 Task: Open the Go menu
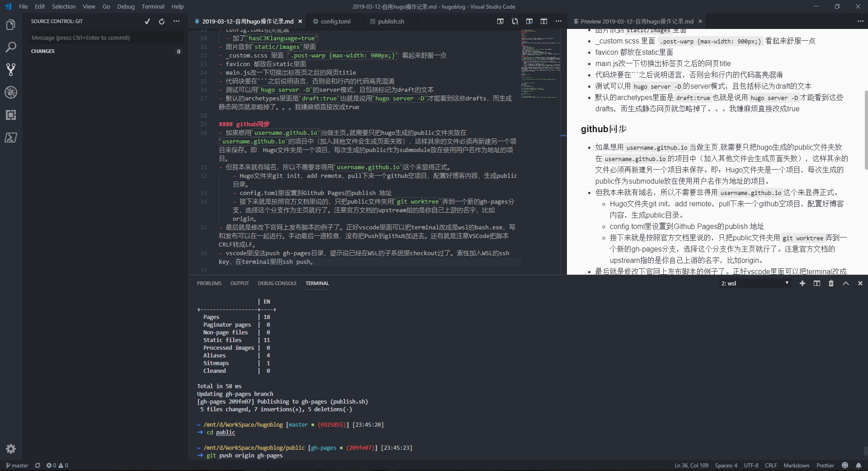click(106, 6)
